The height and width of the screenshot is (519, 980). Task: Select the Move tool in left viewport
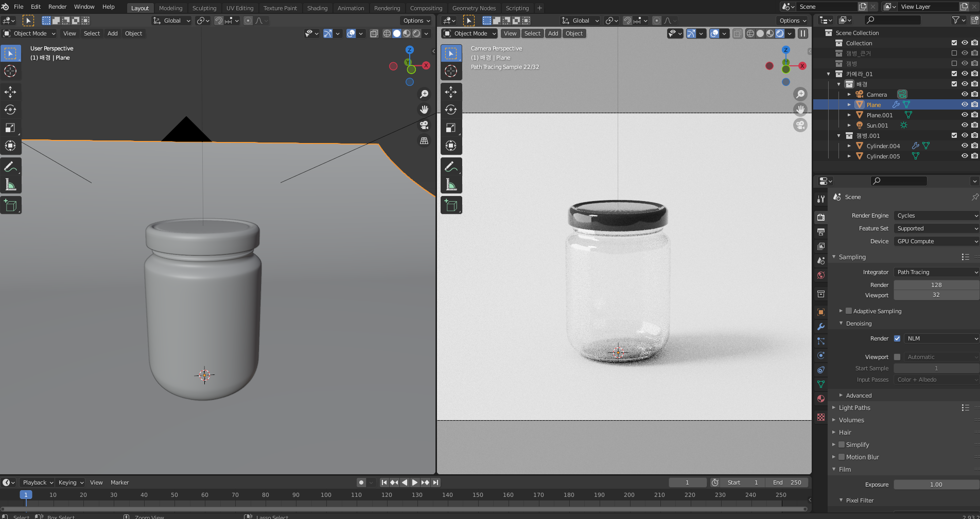coord(10,92)
